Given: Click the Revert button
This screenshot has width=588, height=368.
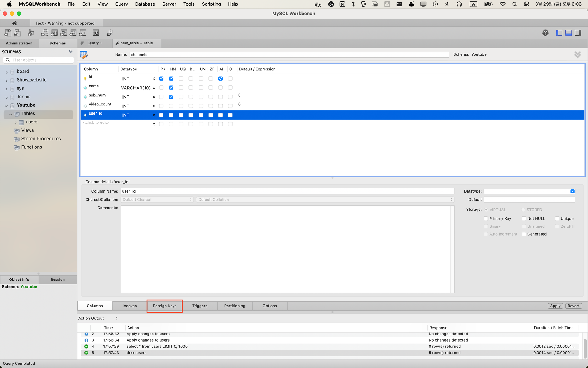Looking at the screenshot, I should click(x=573, y=306).
